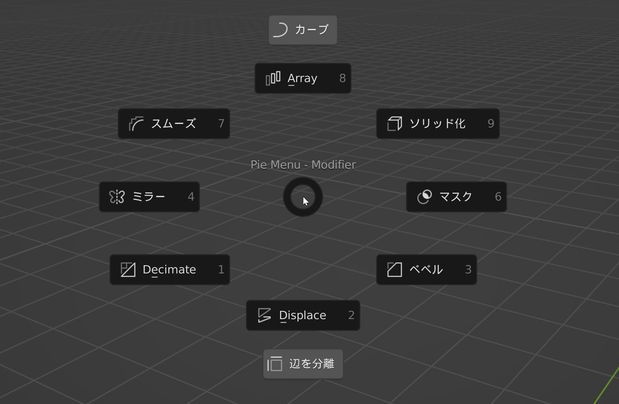
Task: Select the 辺を分離 (Edge Split) button
Action: [303, 364]
